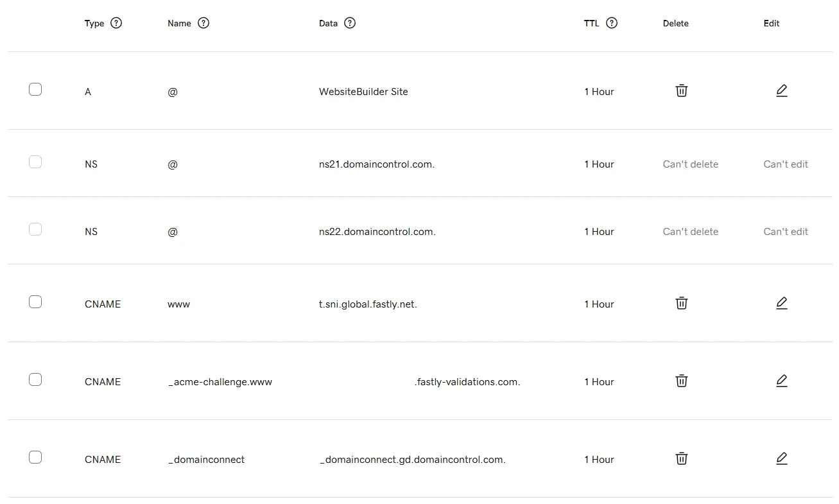Viewport: 839px width, 504px height.
Task: Click the t.sni.global.fastly.net data value
Action: tap(368, 304)
